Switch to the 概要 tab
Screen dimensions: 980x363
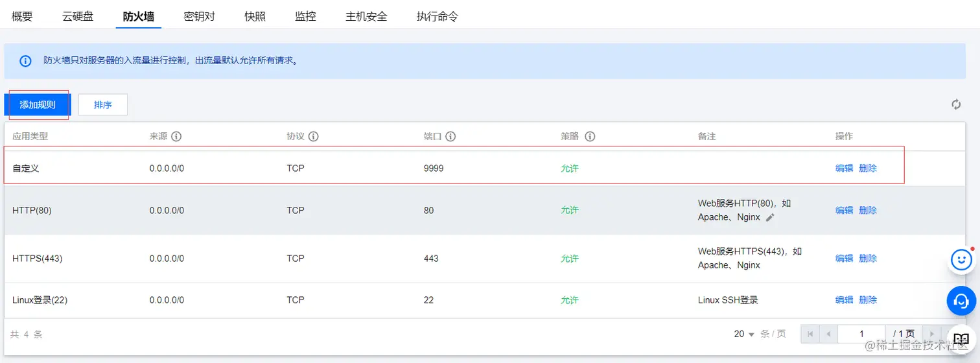click(22, 16)
